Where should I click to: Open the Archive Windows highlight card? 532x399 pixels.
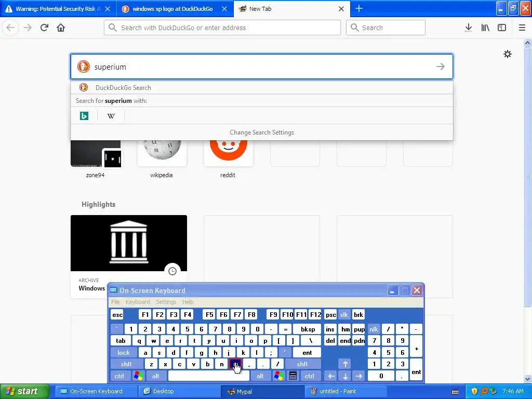129,256
